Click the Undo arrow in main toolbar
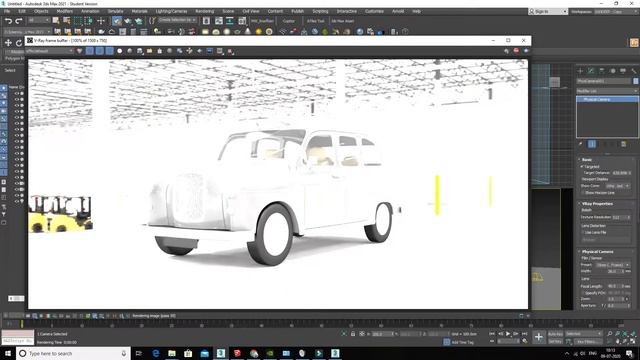 (x=9, y=21)
